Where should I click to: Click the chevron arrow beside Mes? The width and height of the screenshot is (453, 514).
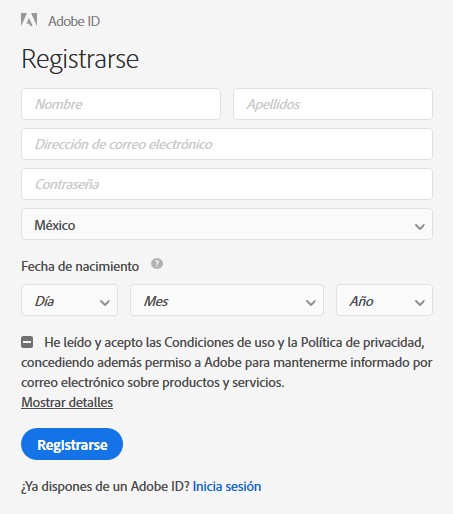[x=311, y=302]
